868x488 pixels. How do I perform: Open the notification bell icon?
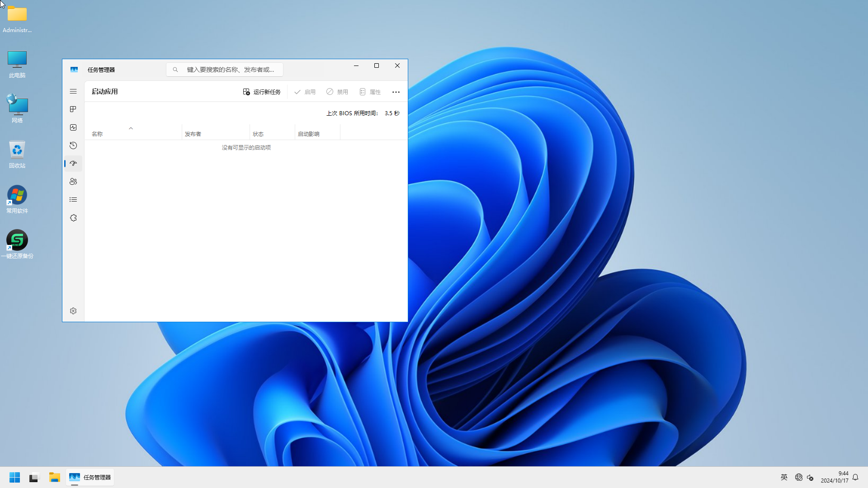(855, 477)
